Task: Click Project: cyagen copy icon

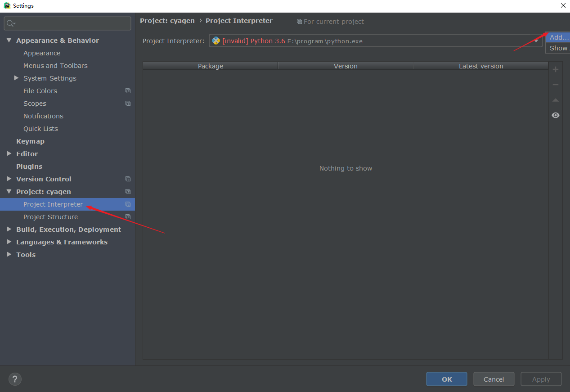Action: tap(128, 192)
